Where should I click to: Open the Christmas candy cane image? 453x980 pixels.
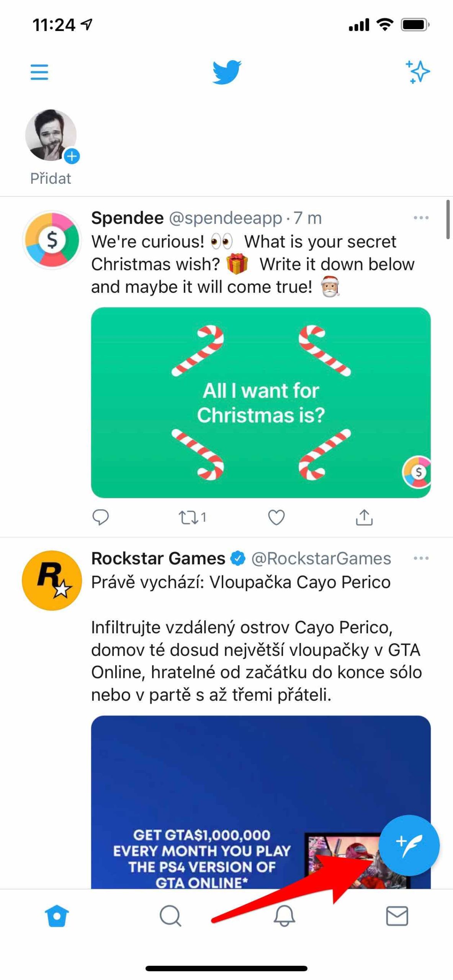tap(261, 402)
